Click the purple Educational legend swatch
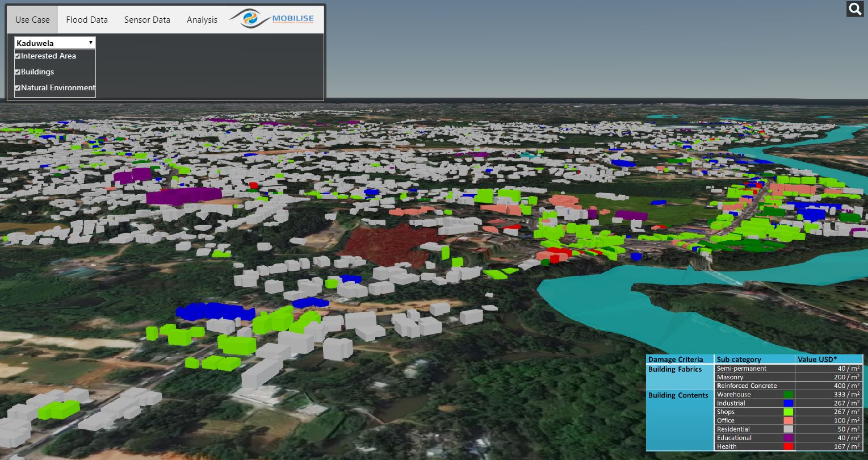This screenshot has width=868, height=460. pos(788,438)
